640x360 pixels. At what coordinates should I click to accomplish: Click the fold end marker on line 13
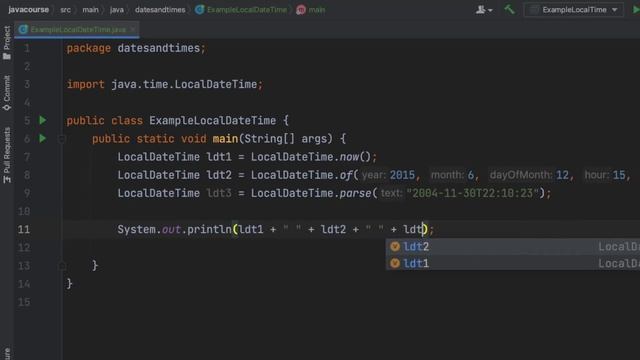[x=62, y=266]
